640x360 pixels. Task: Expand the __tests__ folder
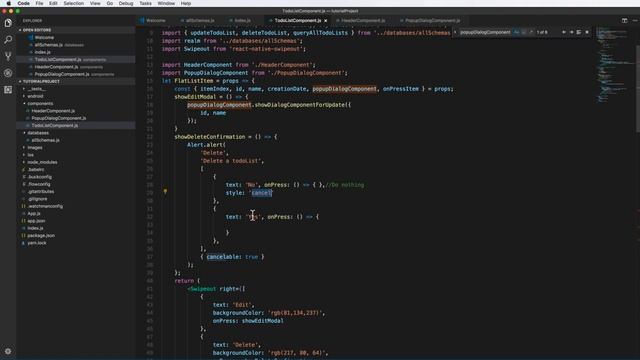coord(36,89)
